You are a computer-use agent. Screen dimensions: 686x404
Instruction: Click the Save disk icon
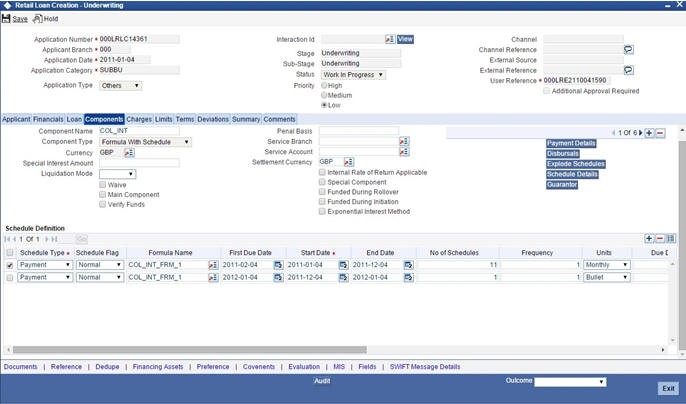6,19
